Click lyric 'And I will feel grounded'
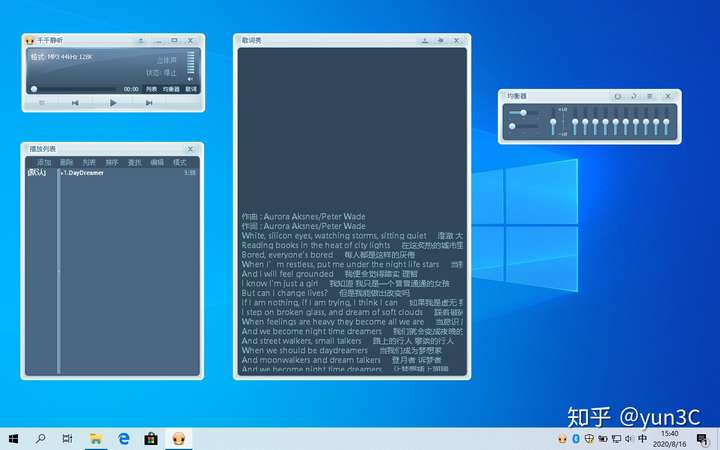720x450 pixels. 287,274
